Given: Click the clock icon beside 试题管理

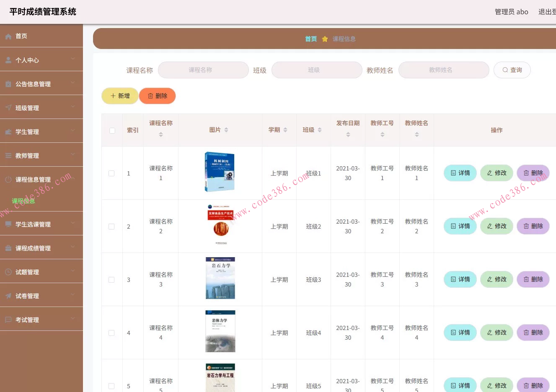Looking at the screenshot, I should (x=9, y=271).
